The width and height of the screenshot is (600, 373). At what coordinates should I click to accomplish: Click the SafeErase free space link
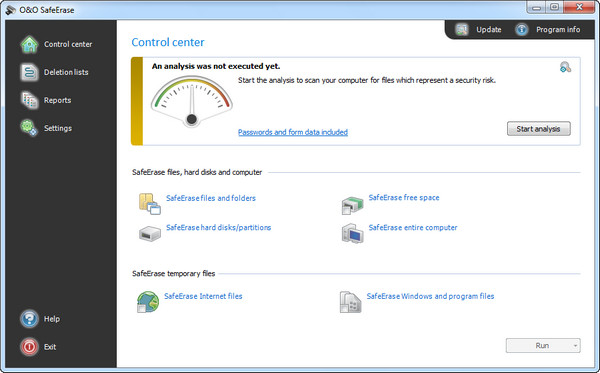[x=404, y=198]
